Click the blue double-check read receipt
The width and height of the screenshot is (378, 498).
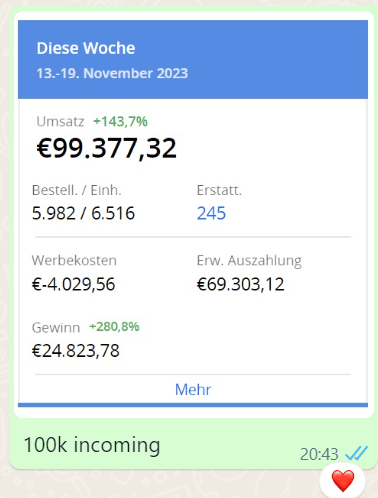pyautogui.click(x=356, y=453)
